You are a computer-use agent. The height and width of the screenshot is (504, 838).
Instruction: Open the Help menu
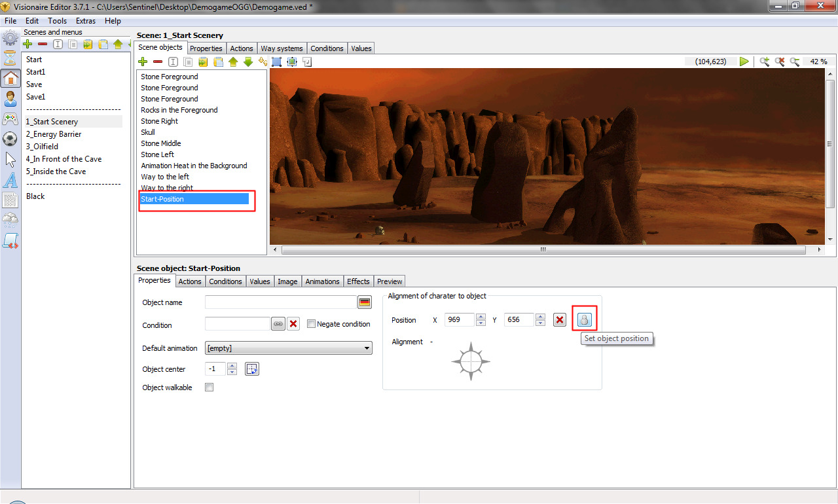(113, 21)
